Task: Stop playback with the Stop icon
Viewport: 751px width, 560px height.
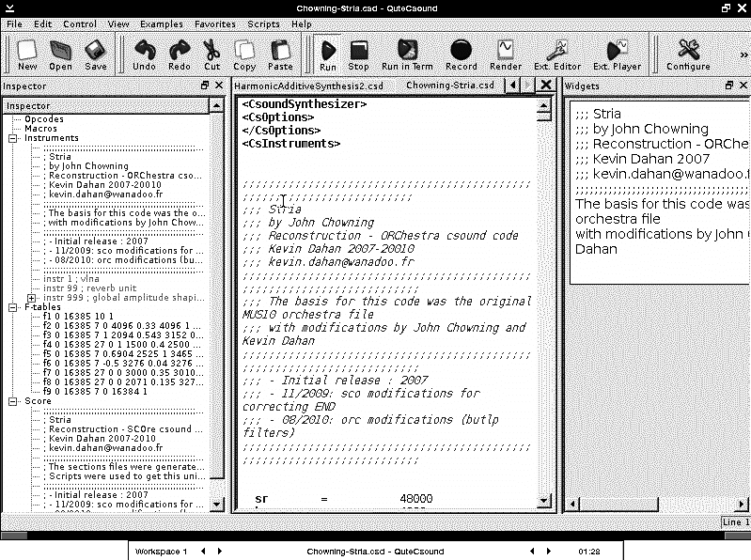Action: coord(358,54)
